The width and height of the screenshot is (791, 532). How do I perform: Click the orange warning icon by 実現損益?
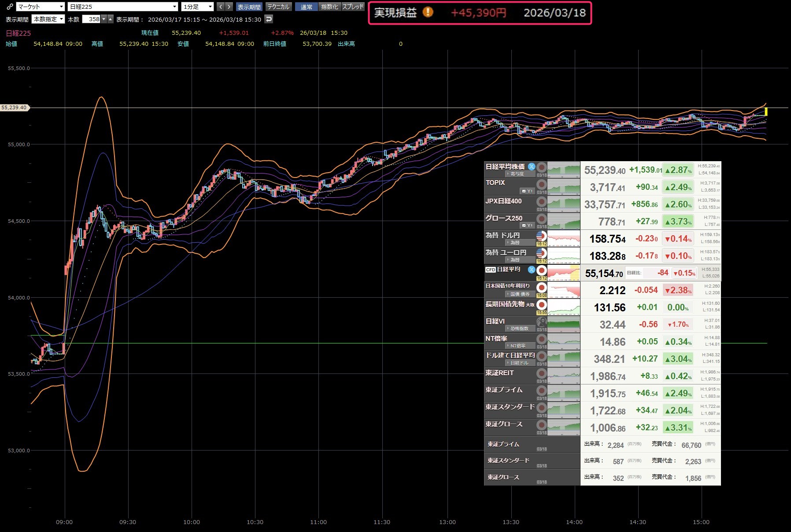click(x=428, y=12)
